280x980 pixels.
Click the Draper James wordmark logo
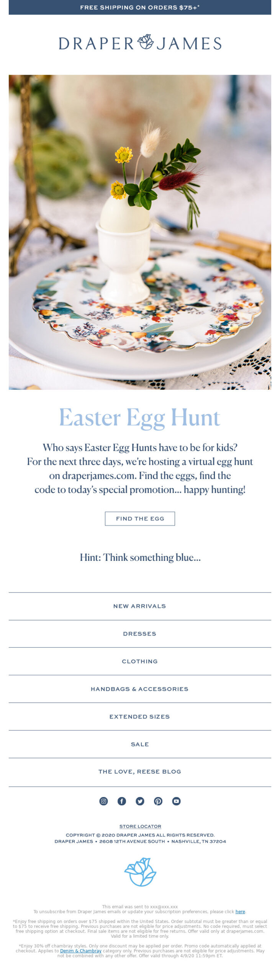coord(140,43)
